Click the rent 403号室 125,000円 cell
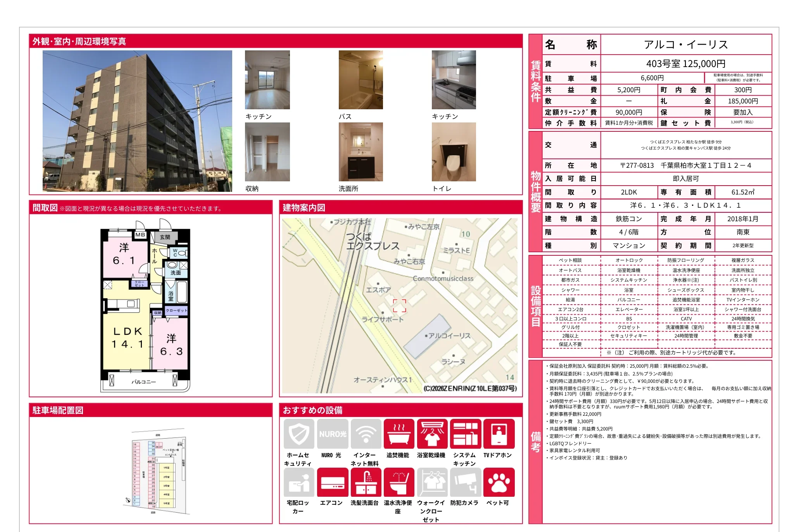This screenshot has width=797, height=532. [x=685, y=64]
